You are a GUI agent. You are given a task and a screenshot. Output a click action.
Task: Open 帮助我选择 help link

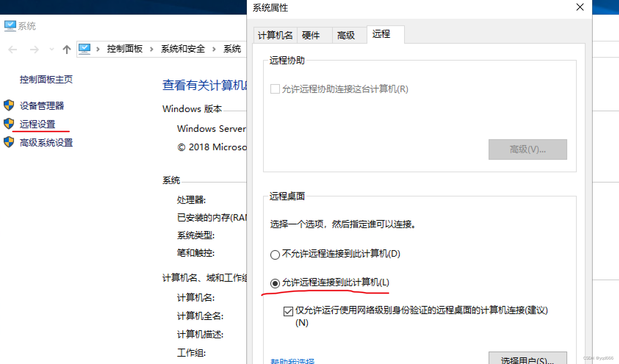click(292, 361)
